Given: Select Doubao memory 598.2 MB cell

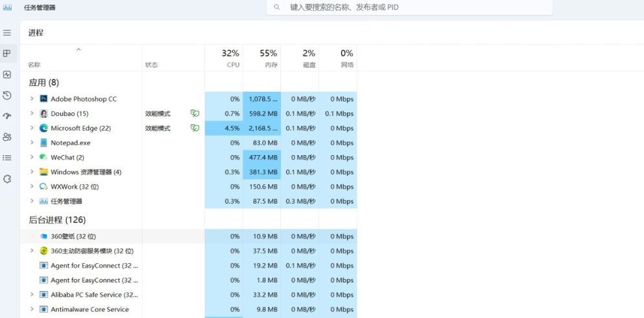Looking at the screenshot, I should point(262,113).
